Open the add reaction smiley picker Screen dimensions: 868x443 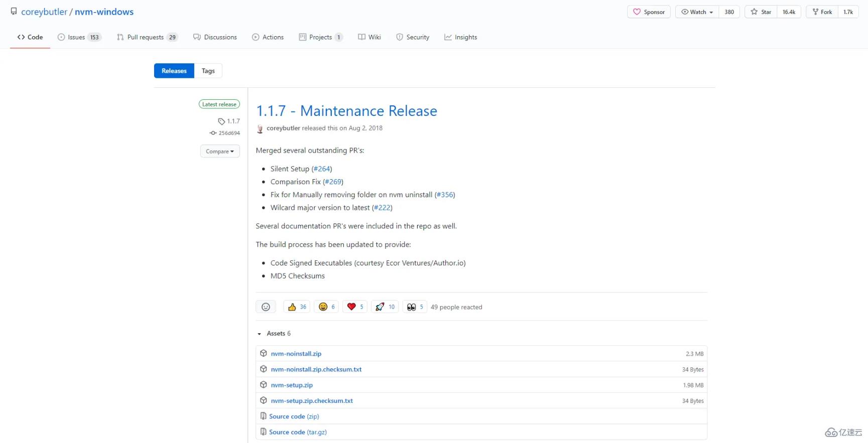[266, 307]
